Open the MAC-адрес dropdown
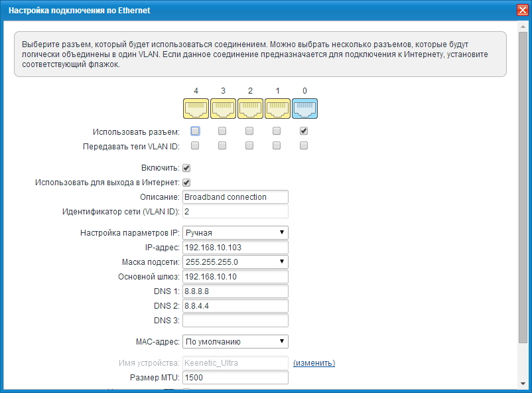Viewport: 532px width, 393px height. coord(235,341)
